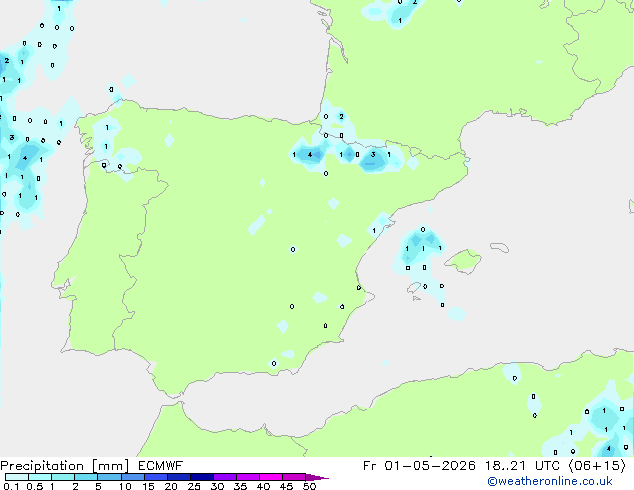Click the '4' value on the northern Spain rain cell
This screenshot has width=634, height=490.
tap(310, 154)
